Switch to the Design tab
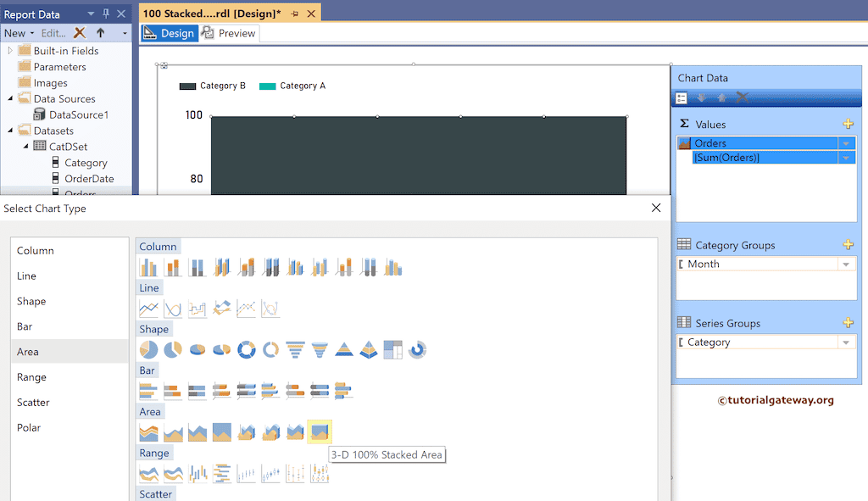868x501 pixels. coord(170,33)
